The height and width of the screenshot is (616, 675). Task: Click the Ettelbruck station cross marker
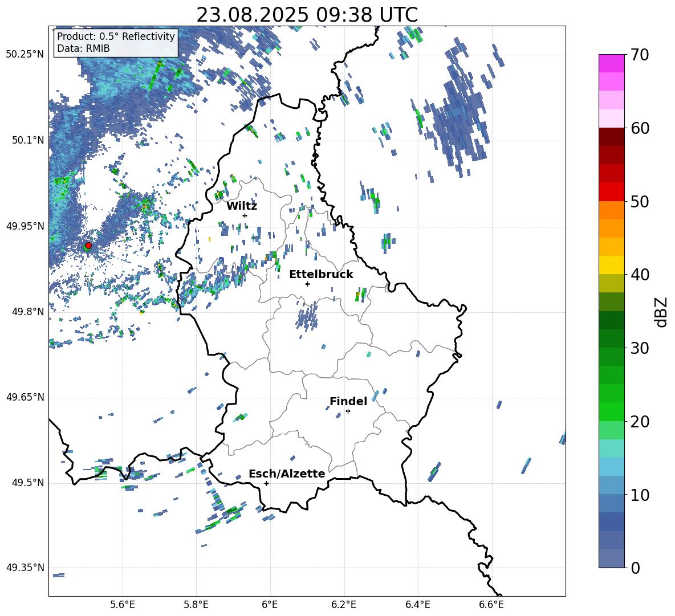click(307, 284)
